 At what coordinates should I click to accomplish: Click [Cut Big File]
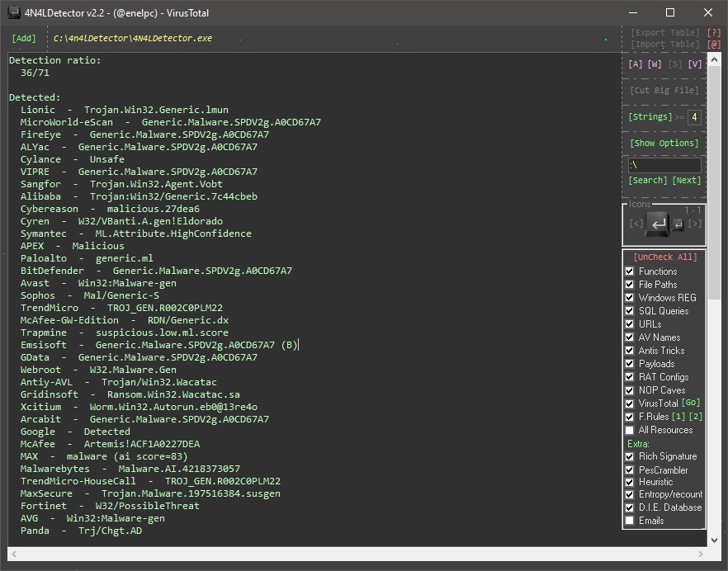[x=664, y=90]
